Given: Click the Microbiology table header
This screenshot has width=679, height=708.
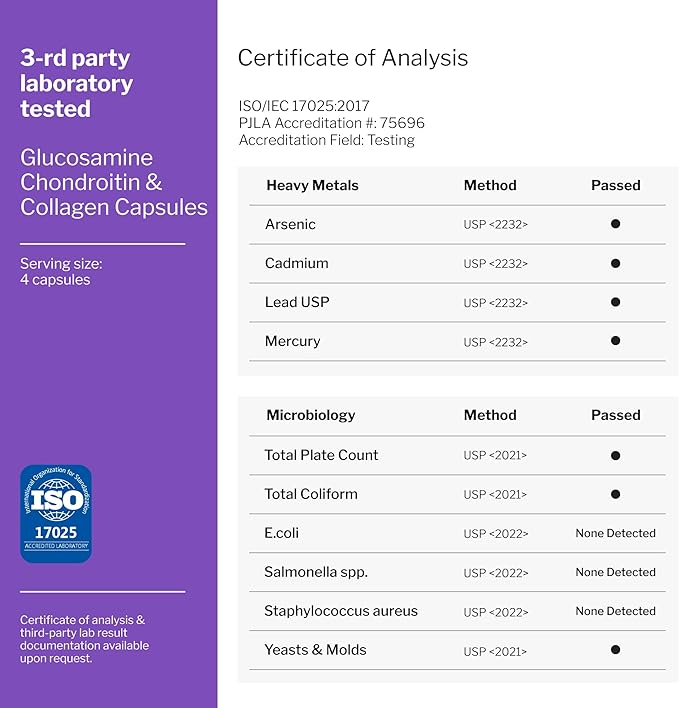Looking at the screenshot, I should pos(310,415).
